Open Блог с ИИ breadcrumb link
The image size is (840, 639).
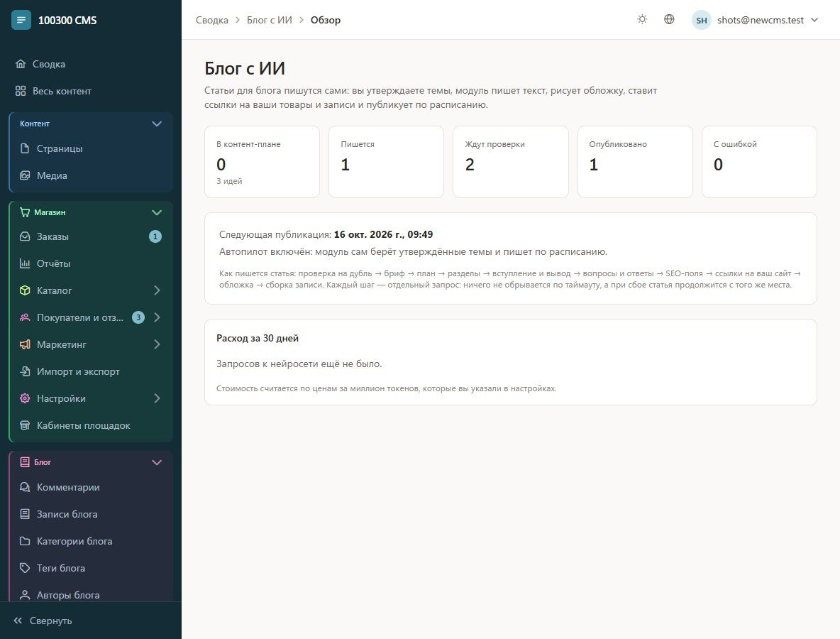click(270, 21)
